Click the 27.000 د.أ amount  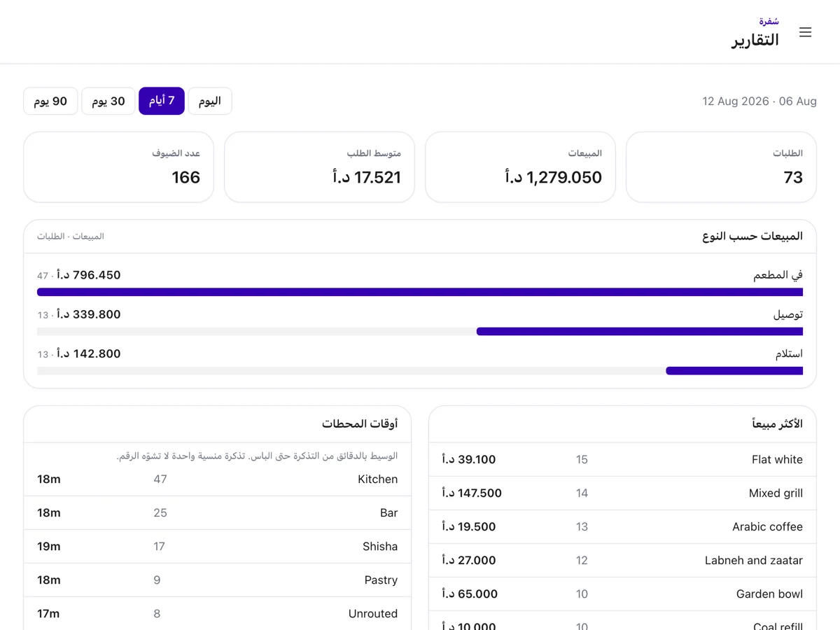(469, 561)
